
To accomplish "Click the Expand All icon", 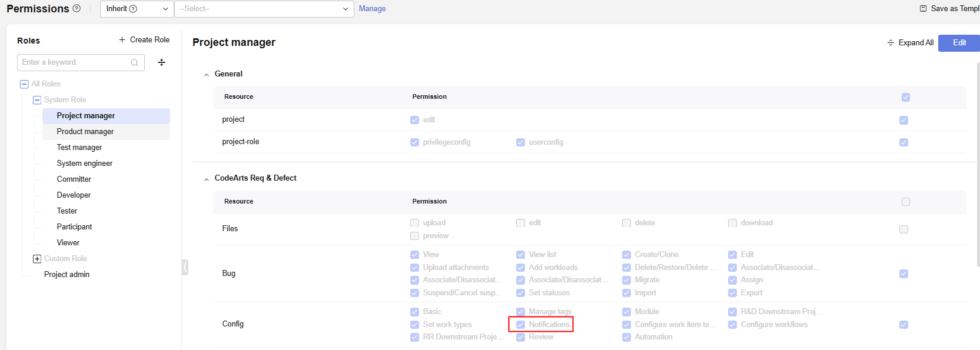I will point(891,43).
